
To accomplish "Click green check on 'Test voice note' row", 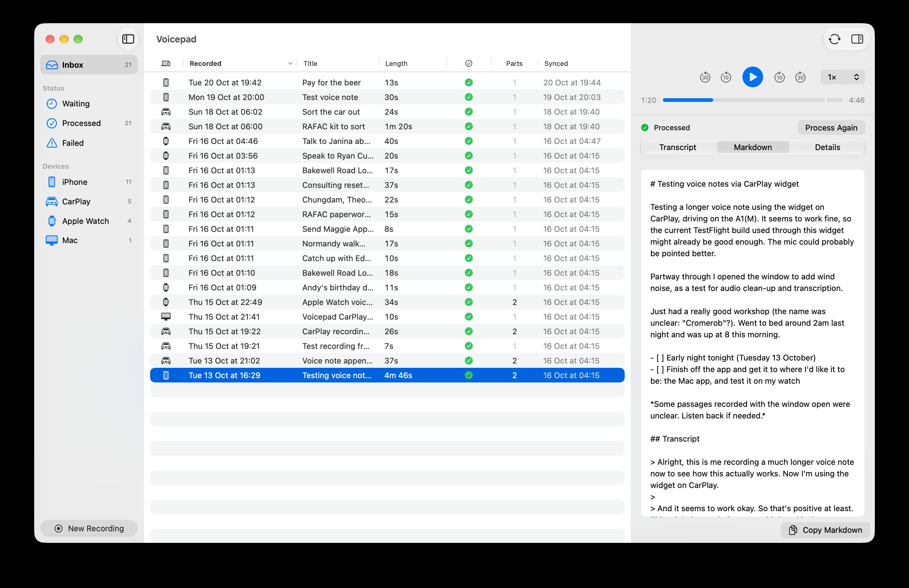I will tap(469, 97).
